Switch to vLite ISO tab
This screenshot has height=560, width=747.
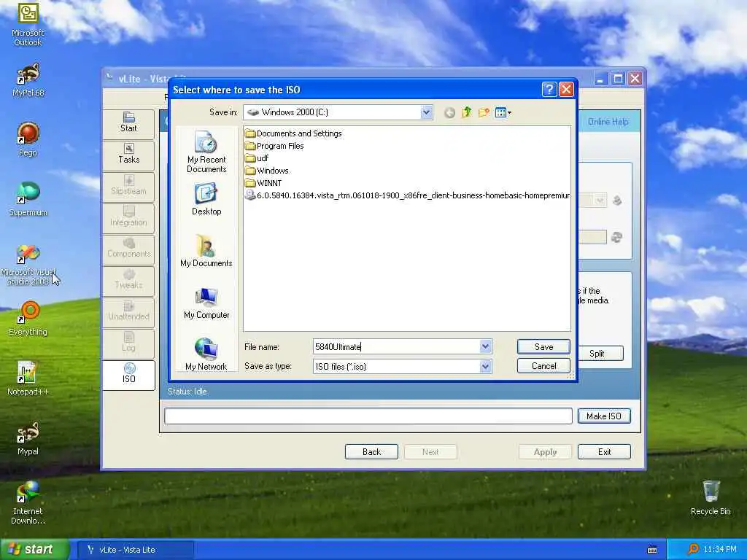128,375
